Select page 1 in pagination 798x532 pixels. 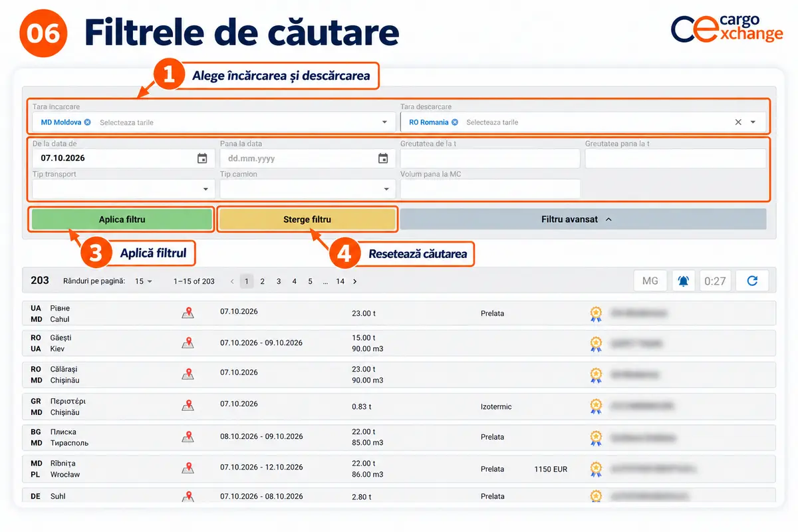247,281
